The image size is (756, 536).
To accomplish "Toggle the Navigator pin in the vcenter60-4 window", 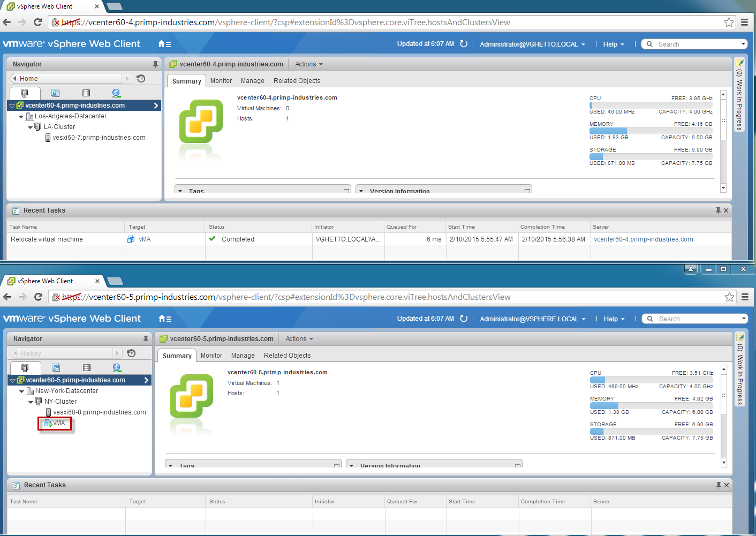I will point(155,64).
